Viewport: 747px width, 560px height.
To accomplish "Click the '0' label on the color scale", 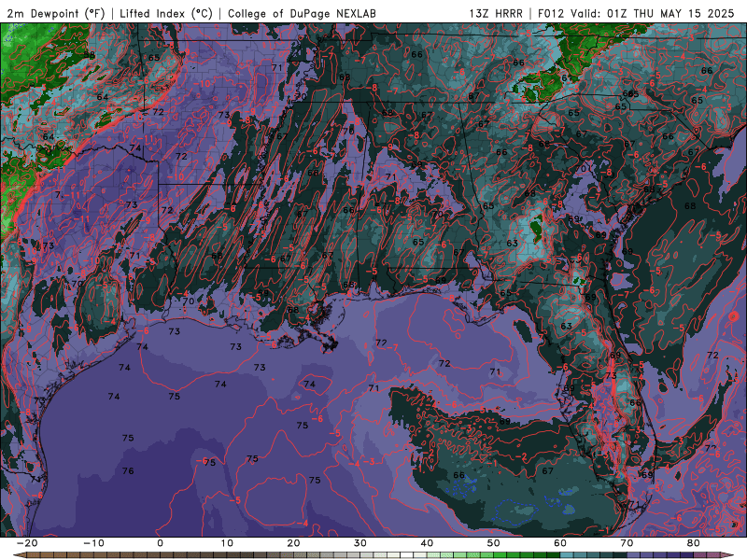I will pos(160,543).
